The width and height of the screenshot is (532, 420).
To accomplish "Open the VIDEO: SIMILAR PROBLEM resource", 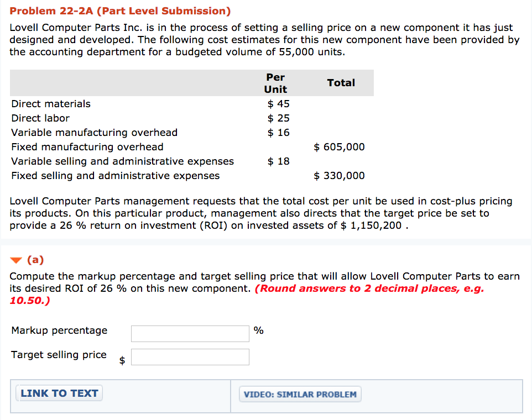I will (300, 394).
